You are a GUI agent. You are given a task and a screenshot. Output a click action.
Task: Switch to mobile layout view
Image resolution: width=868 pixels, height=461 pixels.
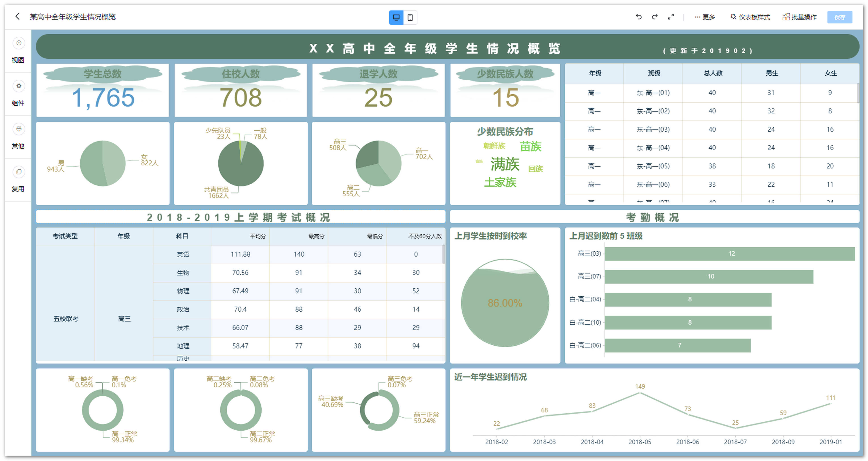point(410,17)
